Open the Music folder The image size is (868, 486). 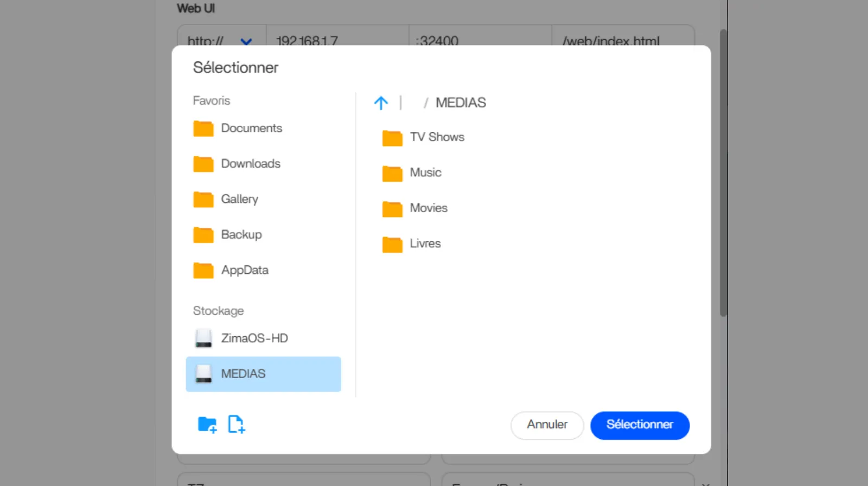tap(425, 172)
